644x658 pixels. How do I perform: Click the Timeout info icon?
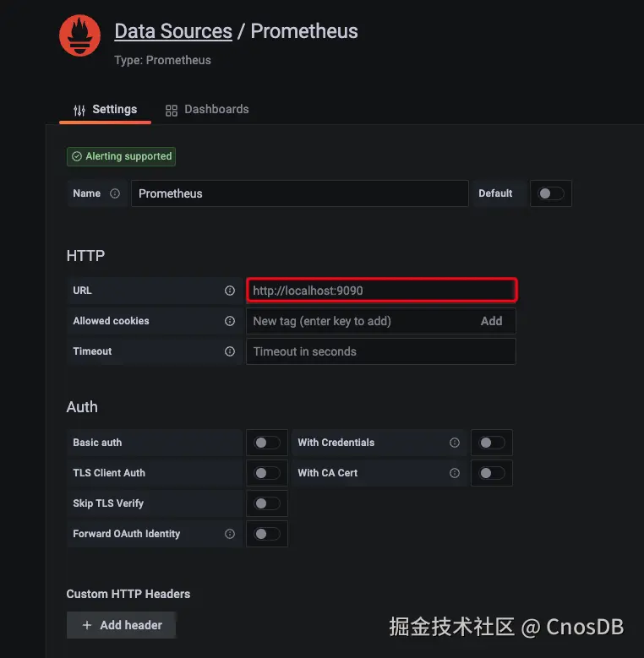point(230,351)
